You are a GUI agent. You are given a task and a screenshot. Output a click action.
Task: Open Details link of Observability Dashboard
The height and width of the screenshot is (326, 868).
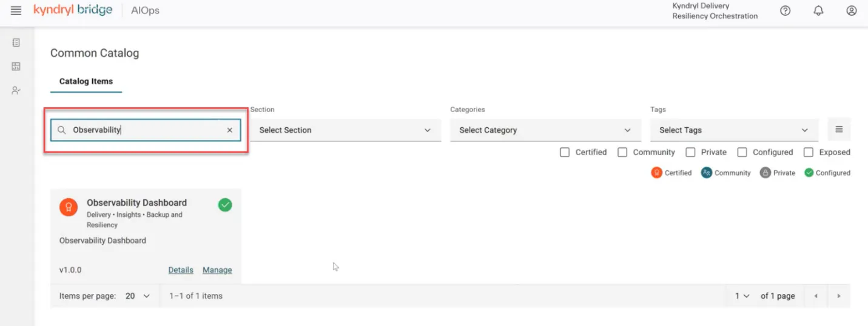click(181, 270)
